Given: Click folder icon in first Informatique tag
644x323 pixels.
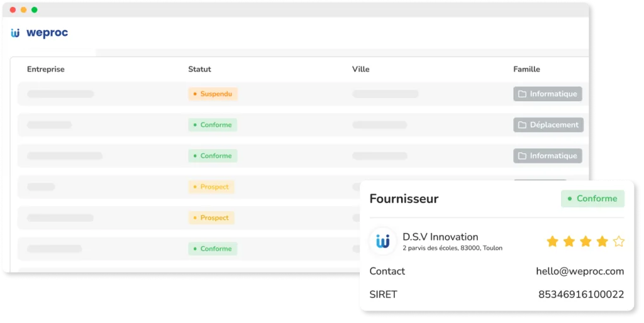Looking at the screenshot, I should pyautogui.click(x=522, y=94).
